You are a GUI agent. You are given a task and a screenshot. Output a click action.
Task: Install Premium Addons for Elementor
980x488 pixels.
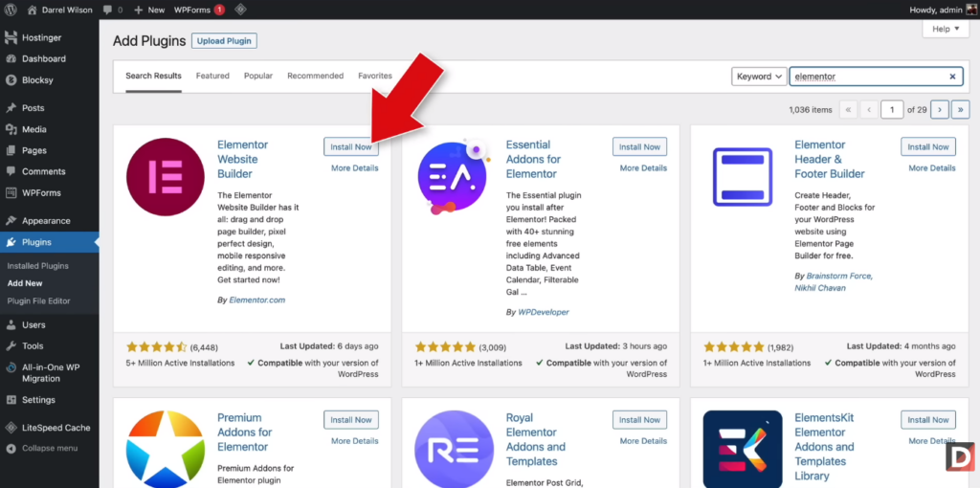point(350,420)
